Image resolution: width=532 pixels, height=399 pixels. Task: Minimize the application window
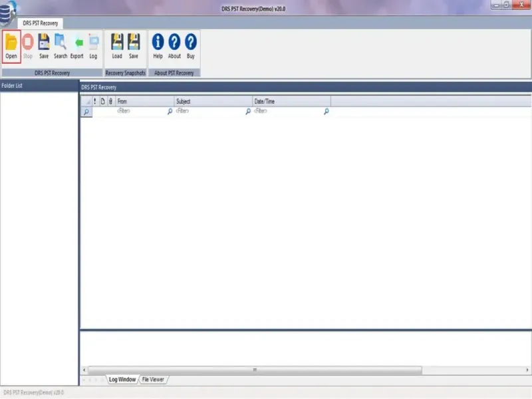[496, 5]
